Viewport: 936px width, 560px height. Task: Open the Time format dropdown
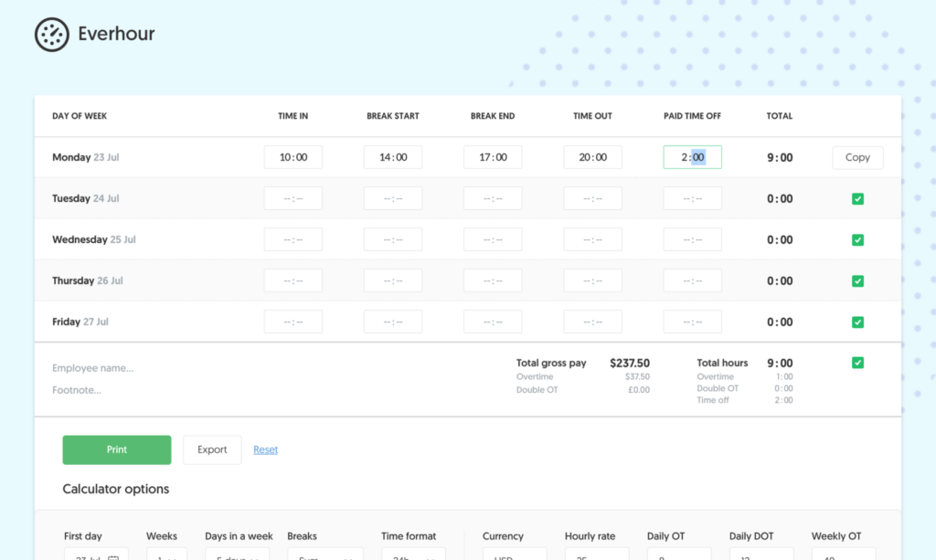(412, 555)
